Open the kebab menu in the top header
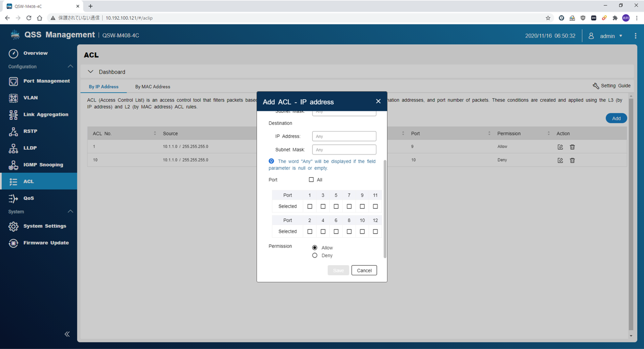Viewport: 644px width, 349px height. 635,36
